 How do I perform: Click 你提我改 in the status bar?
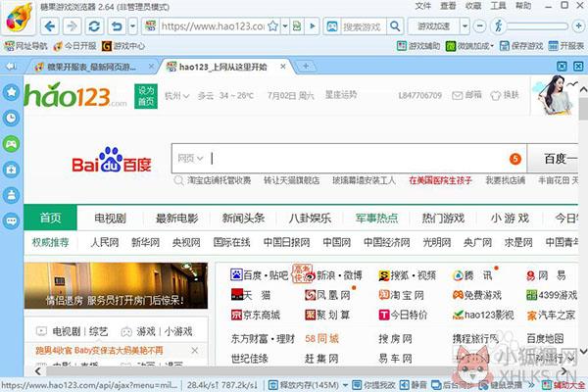pos(374,385)
